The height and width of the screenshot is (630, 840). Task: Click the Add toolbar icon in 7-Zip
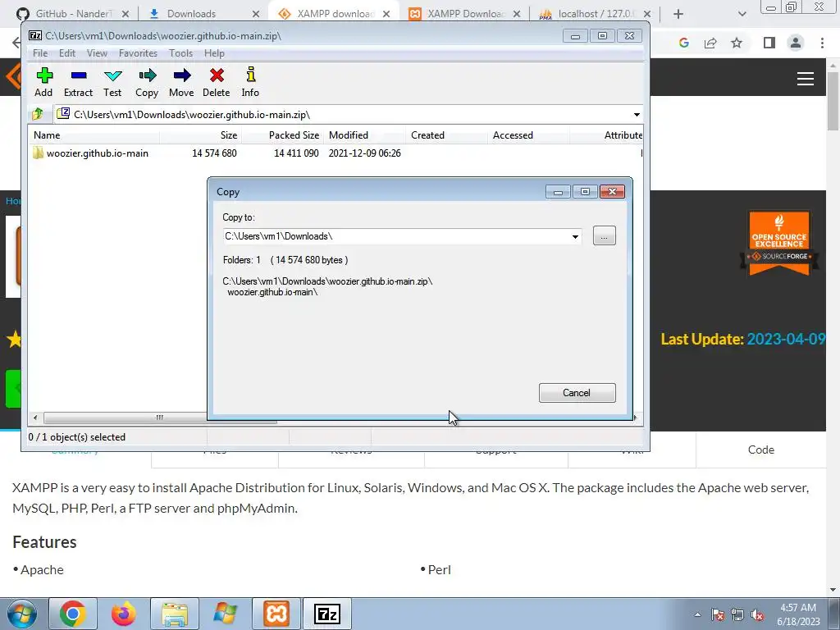[44, 82]
